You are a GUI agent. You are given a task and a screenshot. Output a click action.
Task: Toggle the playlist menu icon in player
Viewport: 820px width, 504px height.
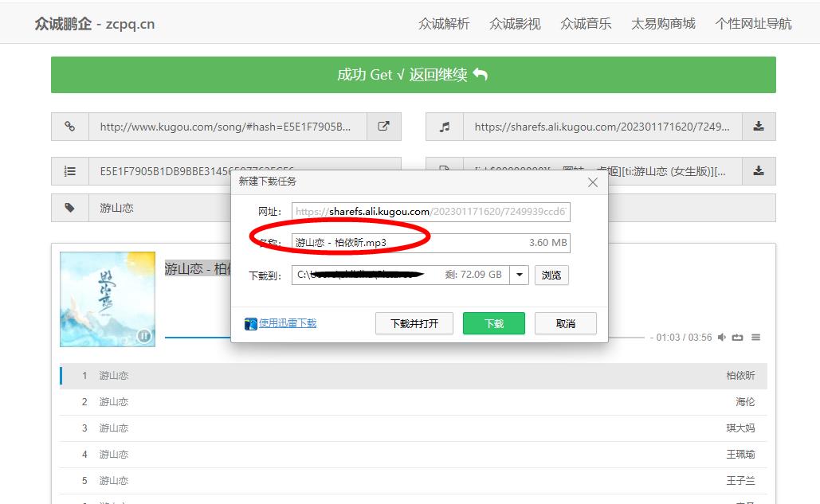tap(755, 338)
